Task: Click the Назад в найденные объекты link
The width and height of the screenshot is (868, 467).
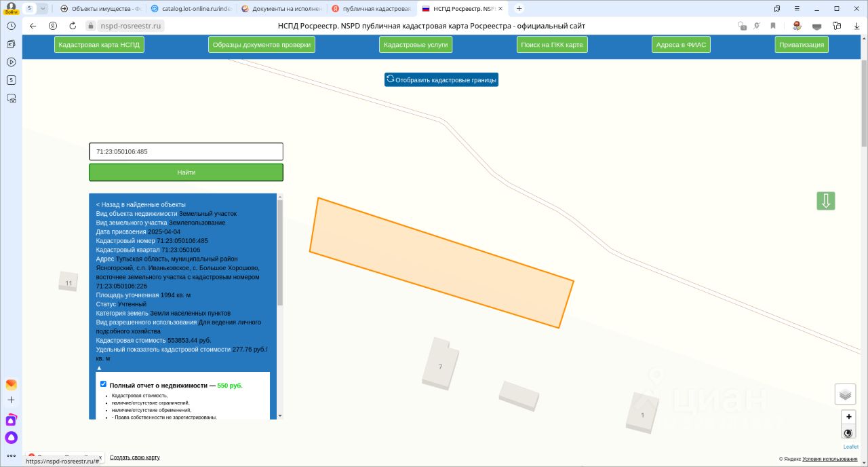Action: pyautogui.click(x=140, y=204)
